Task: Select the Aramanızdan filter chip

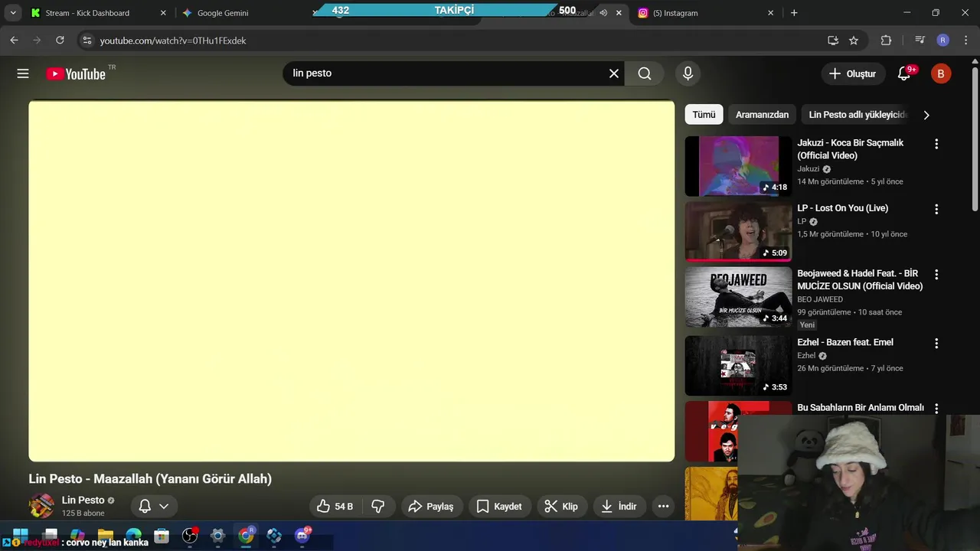Action: tap(762, 115)
